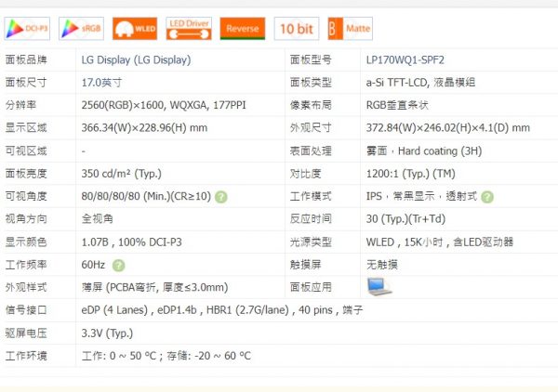This screenshot has width=558, height=392.
Task: Click the laptop panel application icon
Action: [x=379, y=287]
